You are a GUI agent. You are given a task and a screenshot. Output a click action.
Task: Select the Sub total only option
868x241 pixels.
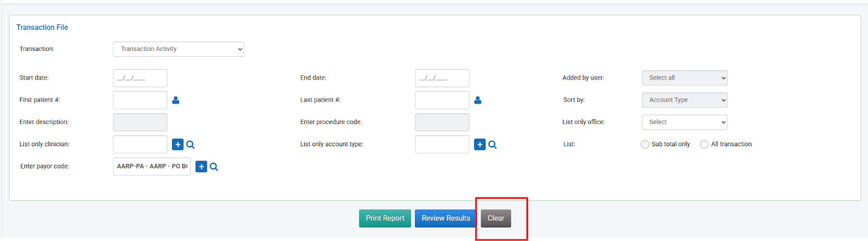[645, 145]
